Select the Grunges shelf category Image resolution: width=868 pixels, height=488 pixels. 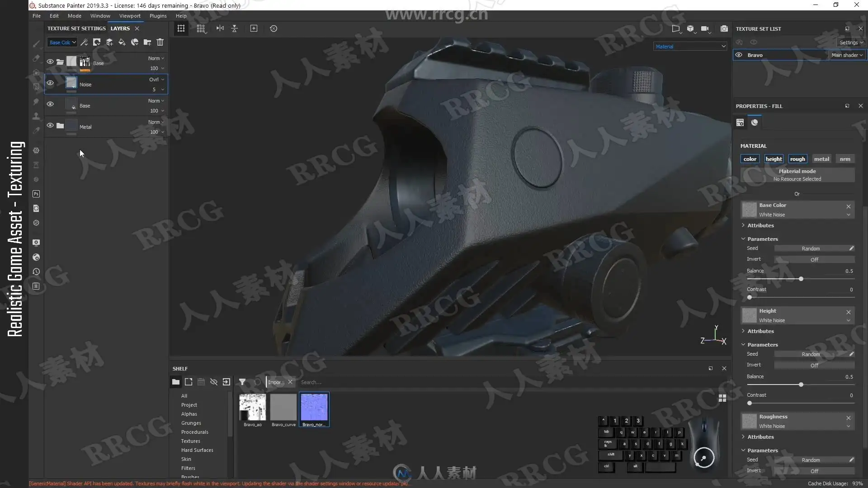(x=191, y=423)
